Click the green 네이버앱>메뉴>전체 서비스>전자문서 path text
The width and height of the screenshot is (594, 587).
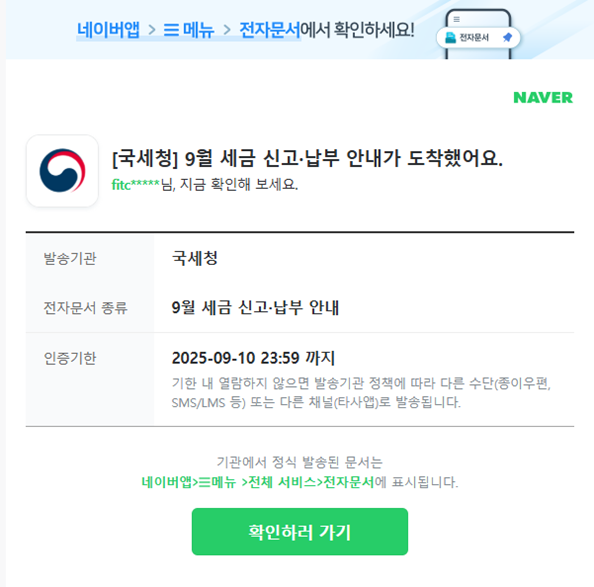pyautogui.click(x=258, y=482)
